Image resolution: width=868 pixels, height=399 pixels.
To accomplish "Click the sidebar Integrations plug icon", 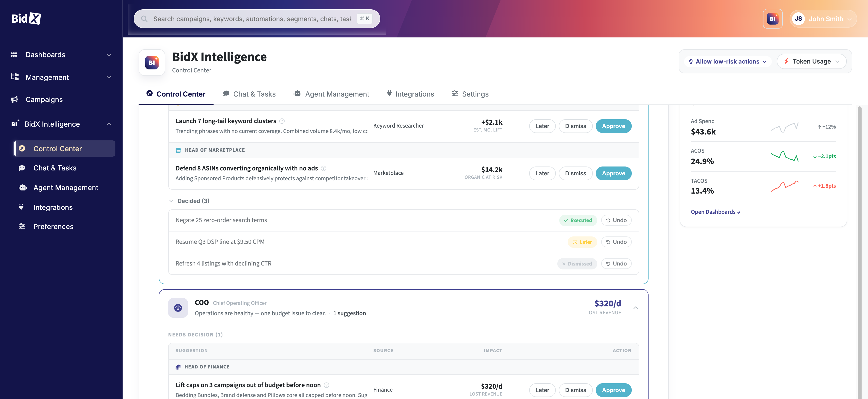I will (21, 207).
